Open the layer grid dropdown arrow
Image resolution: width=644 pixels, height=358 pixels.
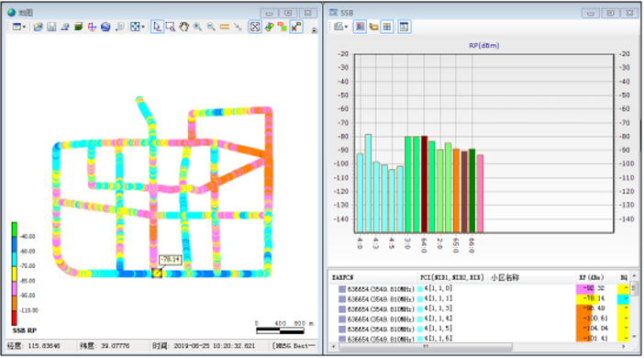142,28
